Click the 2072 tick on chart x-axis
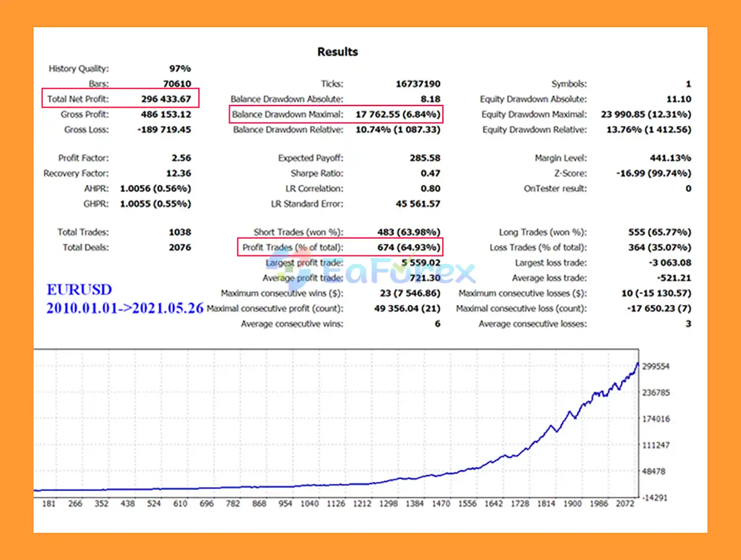The height and width of the screenshot is (560, 741). (625, 504)
